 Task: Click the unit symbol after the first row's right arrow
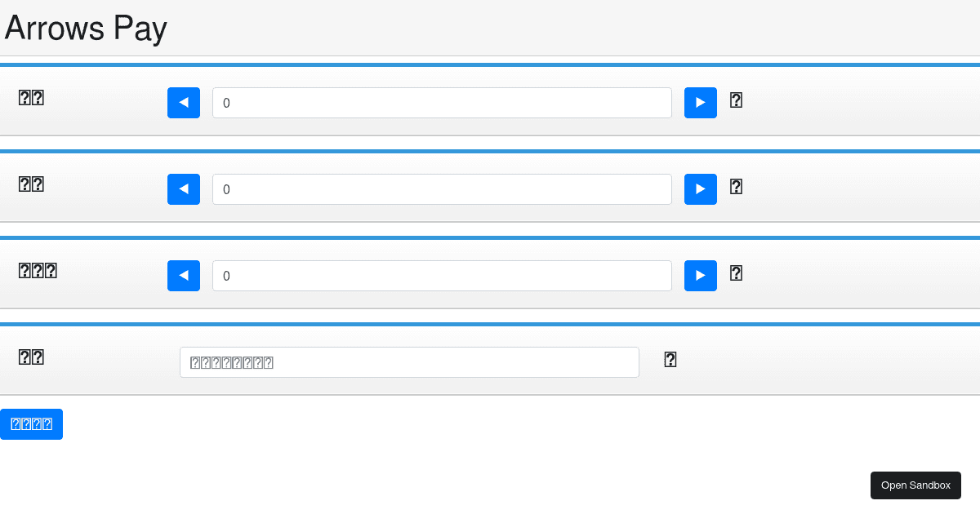(736, 100)
